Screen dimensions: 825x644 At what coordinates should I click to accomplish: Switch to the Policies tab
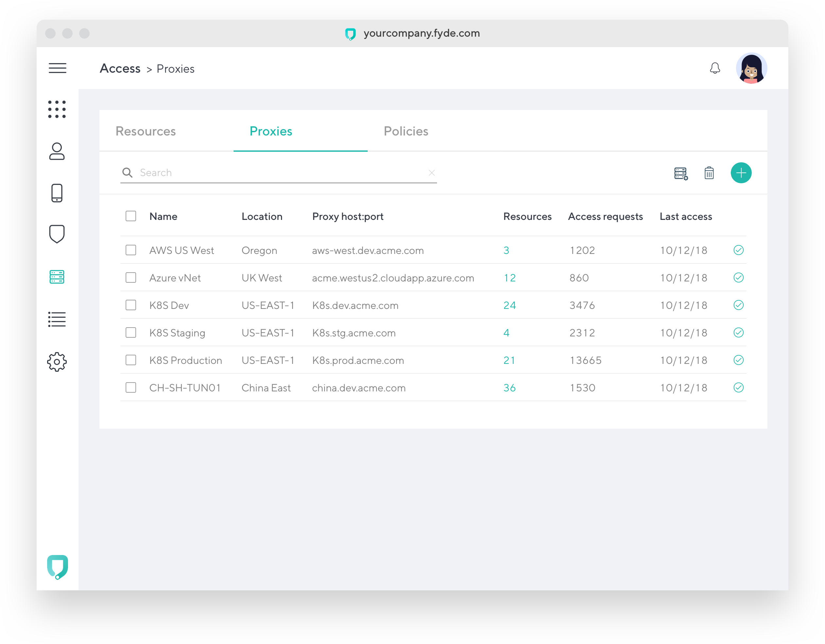coord(406,131)
